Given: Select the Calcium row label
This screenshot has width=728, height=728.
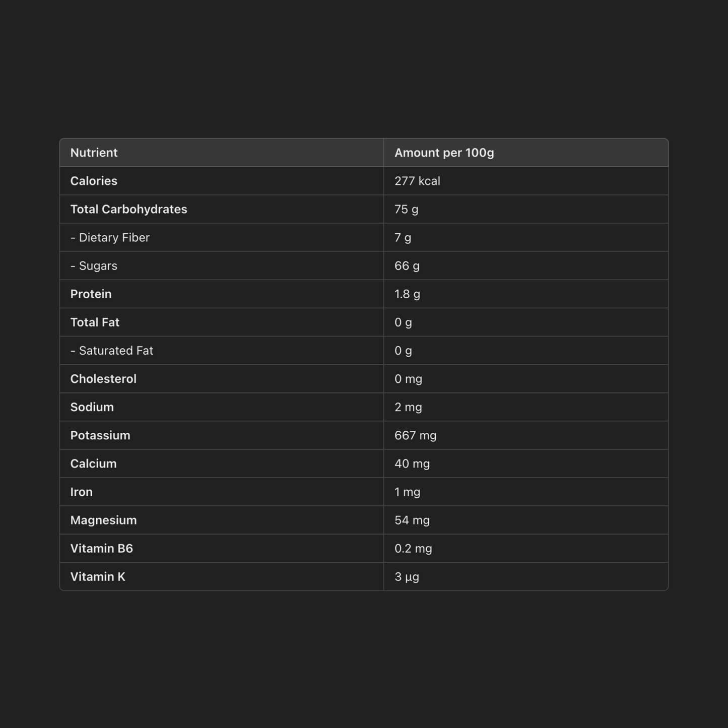Looking at the screenshot, I should pyautogui.click(x=93, y=463).
